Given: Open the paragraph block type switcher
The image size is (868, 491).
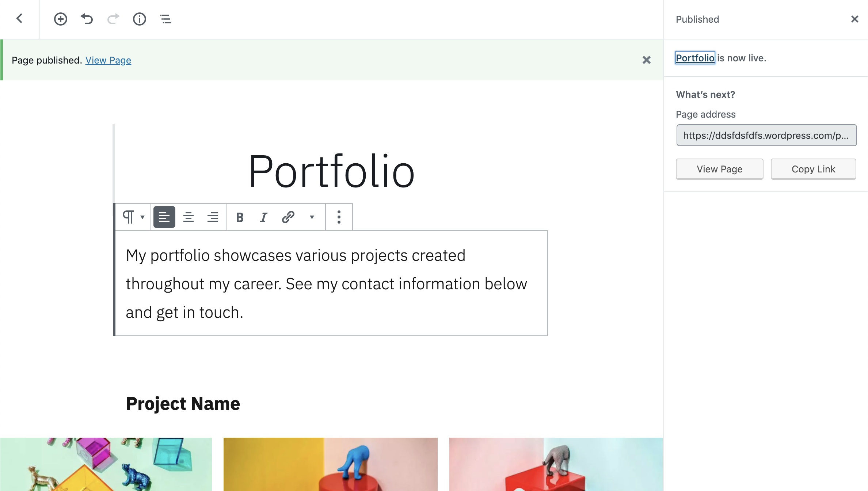Looking at the screenshot, I should click(133, 217).
